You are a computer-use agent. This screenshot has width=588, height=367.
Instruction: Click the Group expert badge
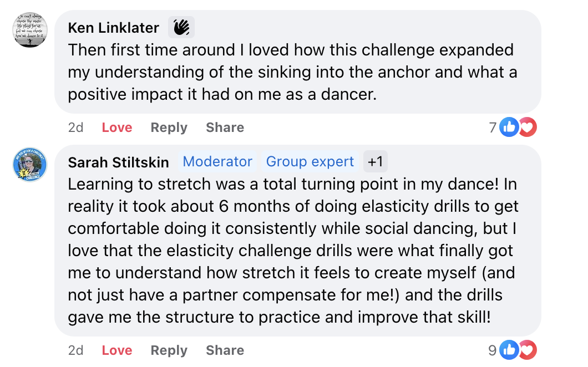point(310,161)
